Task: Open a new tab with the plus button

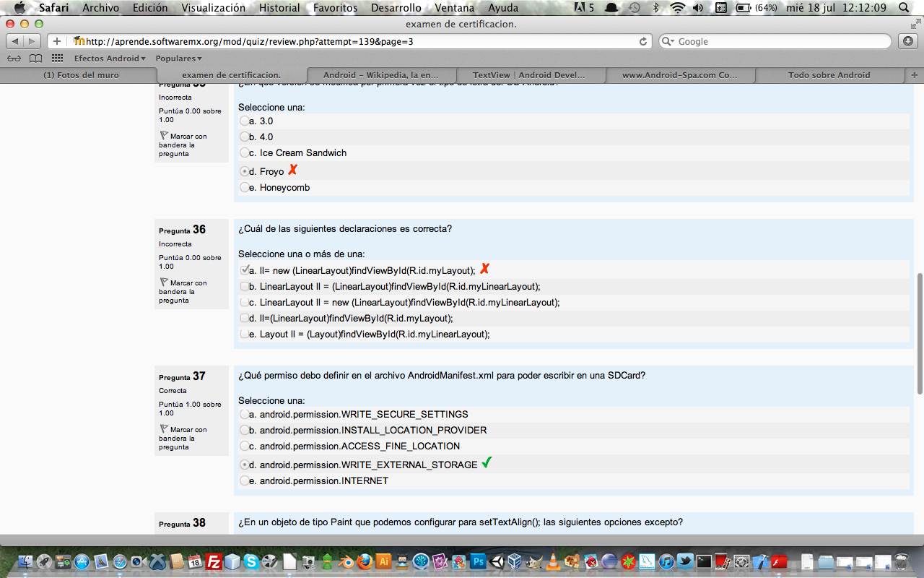Action: [x=915, y=75]
